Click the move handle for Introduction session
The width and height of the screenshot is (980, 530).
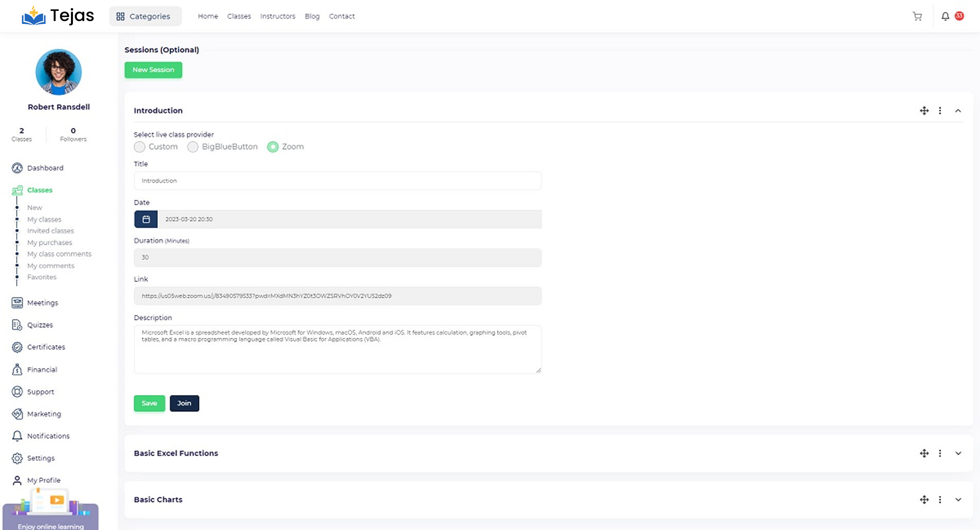click(x=924, y=111)
